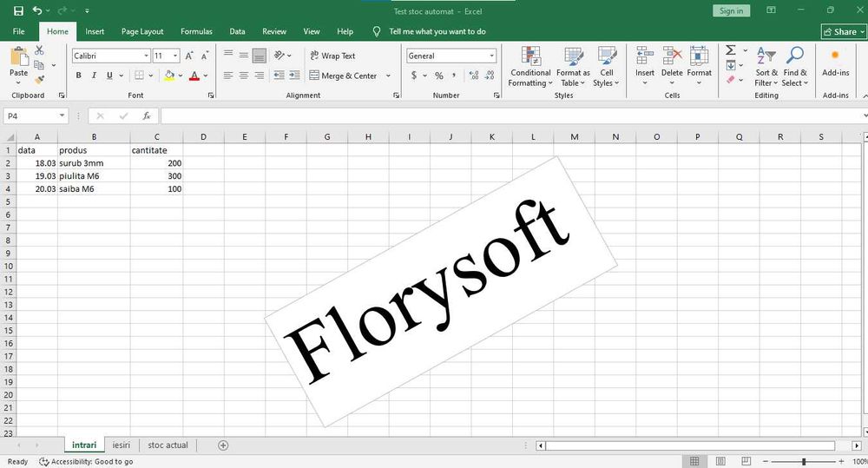Expand Merge & Center options arrow

388,76
